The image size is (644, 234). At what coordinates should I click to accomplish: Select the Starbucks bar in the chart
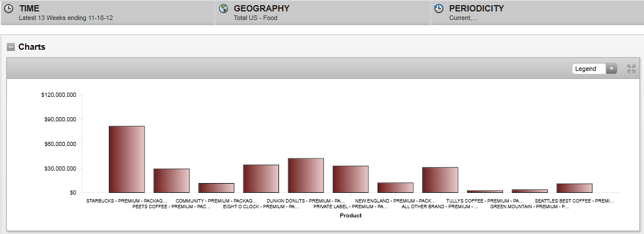127,159
